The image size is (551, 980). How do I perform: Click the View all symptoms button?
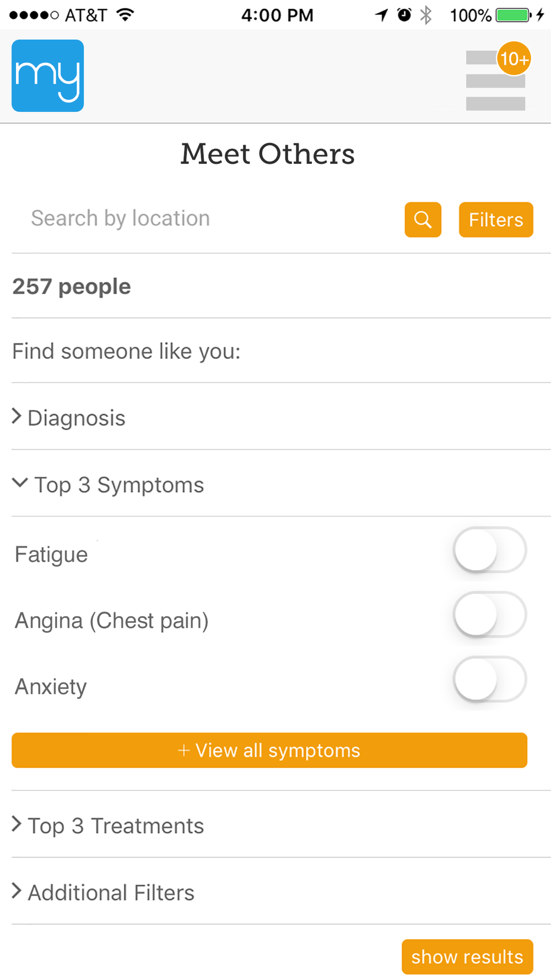pos(269,750)
